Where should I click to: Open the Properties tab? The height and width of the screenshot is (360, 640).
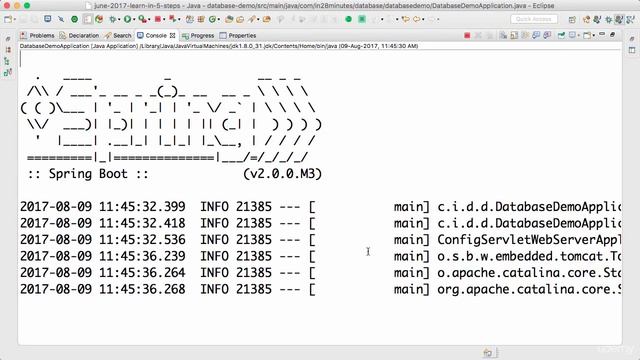click(x=238, y=36)
